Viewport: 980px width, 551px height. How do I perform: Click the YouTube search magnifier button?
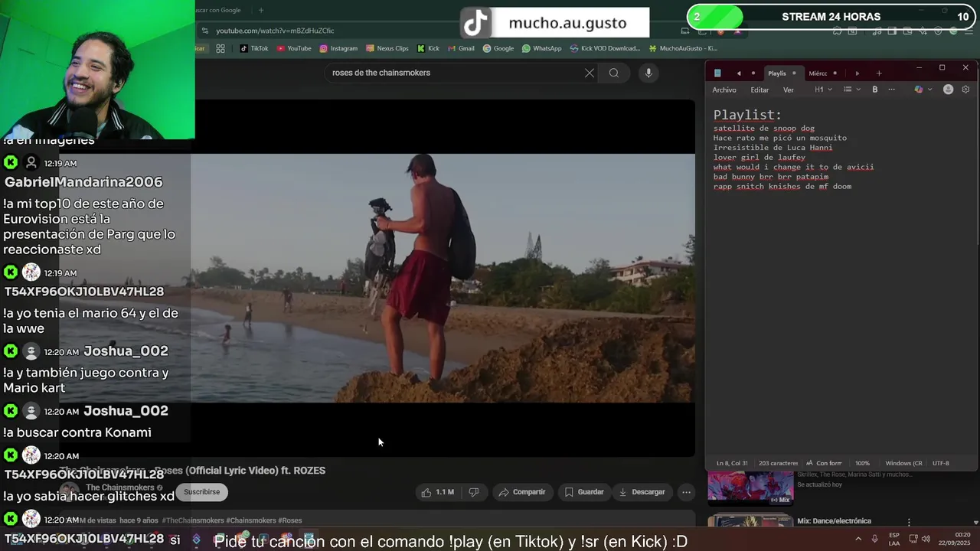coord(613,73)
